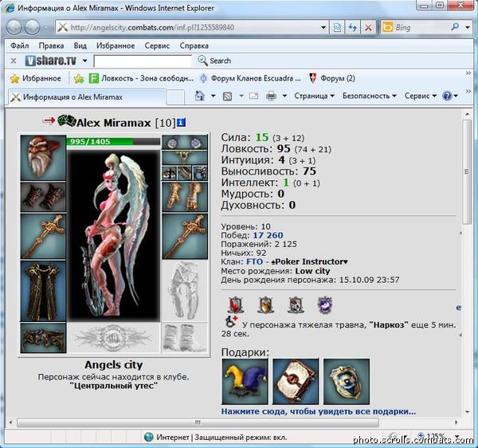Click the second orange shield badge

click(265, 305)
